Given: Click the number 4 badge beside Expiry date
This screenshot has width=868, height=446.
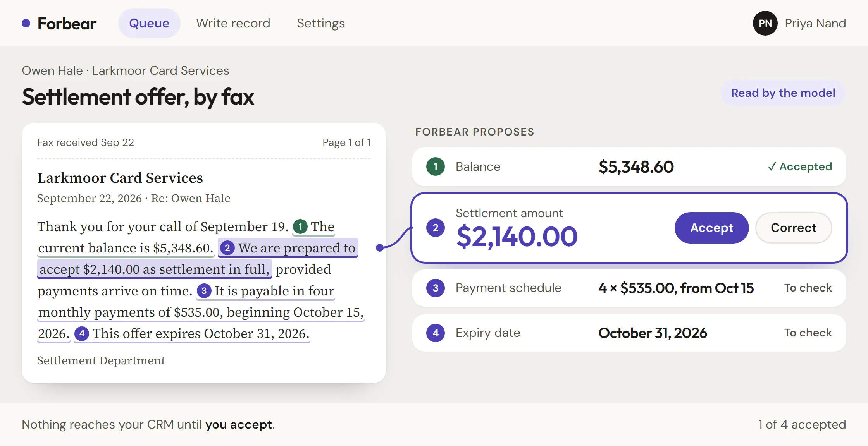Looking at the screenshot, I should pos(436,333).
